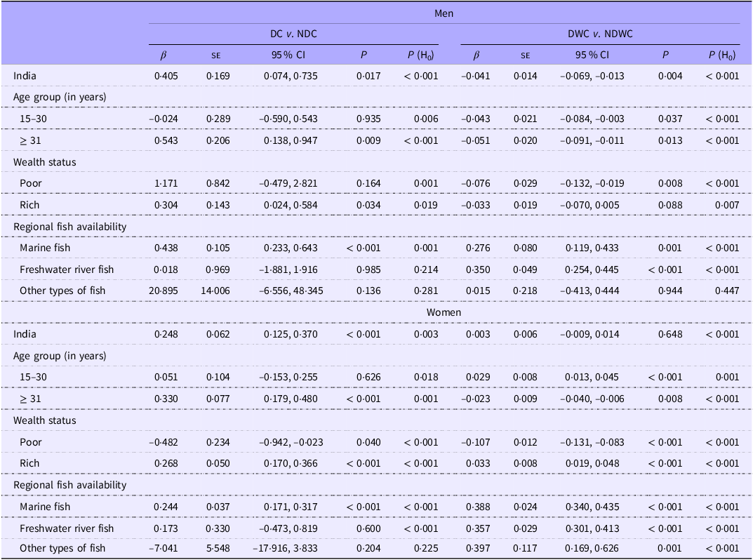Click "Age group (in years)" label under Men
Image resolution: width=753 pixels, height=560 pixels.
click(x=60, y=97)
